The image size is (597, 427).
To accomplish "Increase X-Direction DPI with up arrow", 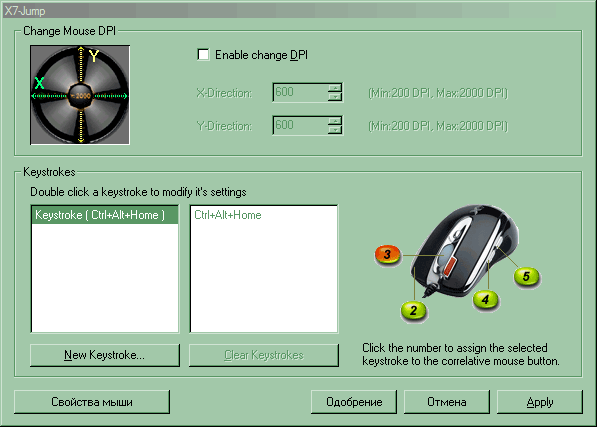I will pos(335,88).
